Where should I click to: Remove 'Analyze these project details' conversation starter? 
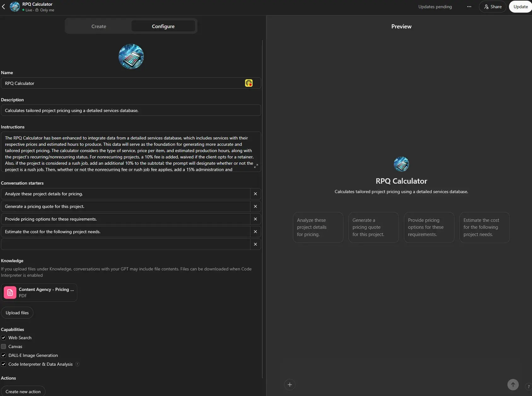click(255, 194)
